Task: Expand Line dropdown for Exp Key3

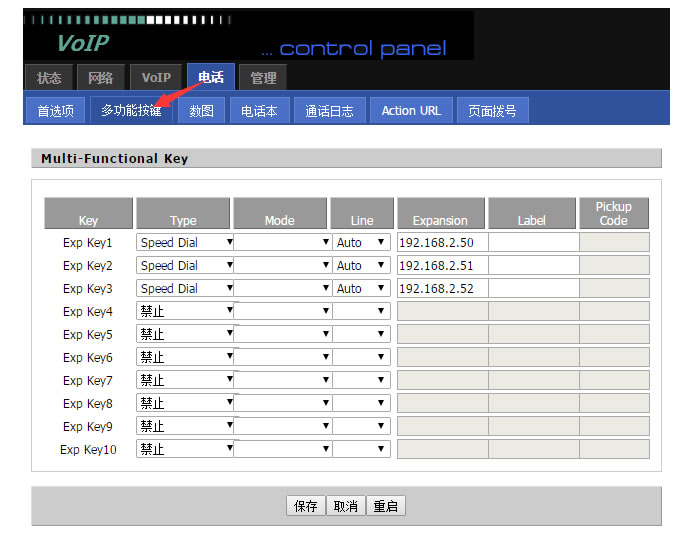Action: click(361, 288)
